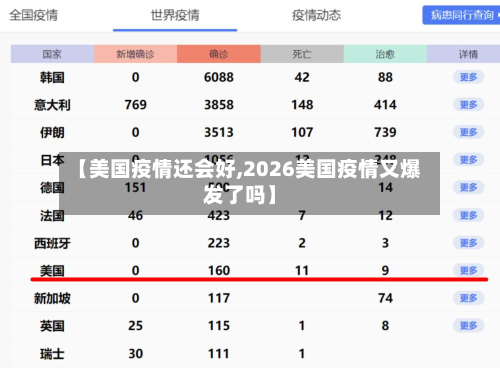Click 伊朗's death count 107
Image resolution: width=500 pixels, height=368 pixels.
[x=302, y=132]
